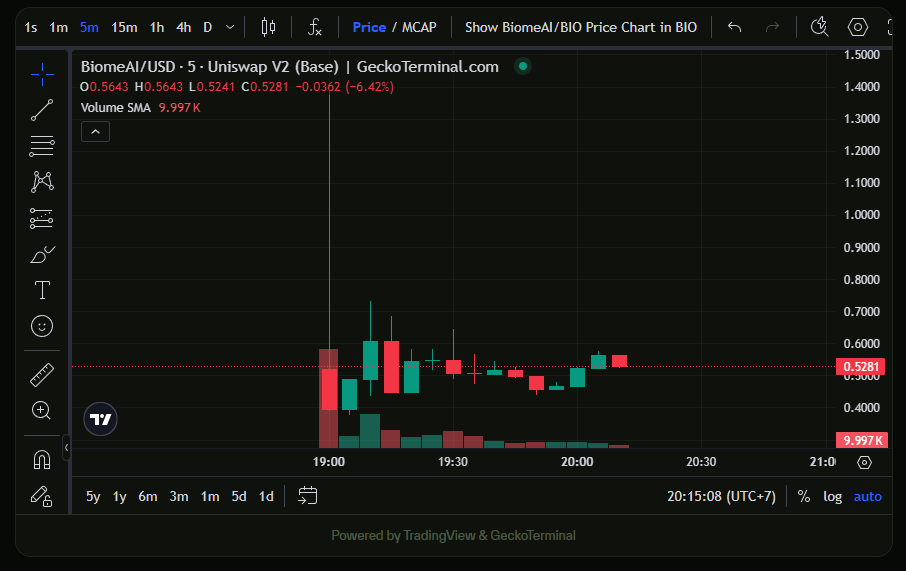The width and height of the screenshot is (906, 571).
Task: Click the Powered by TradingView & GeckoTerminal text
Action: coord(454,536)
